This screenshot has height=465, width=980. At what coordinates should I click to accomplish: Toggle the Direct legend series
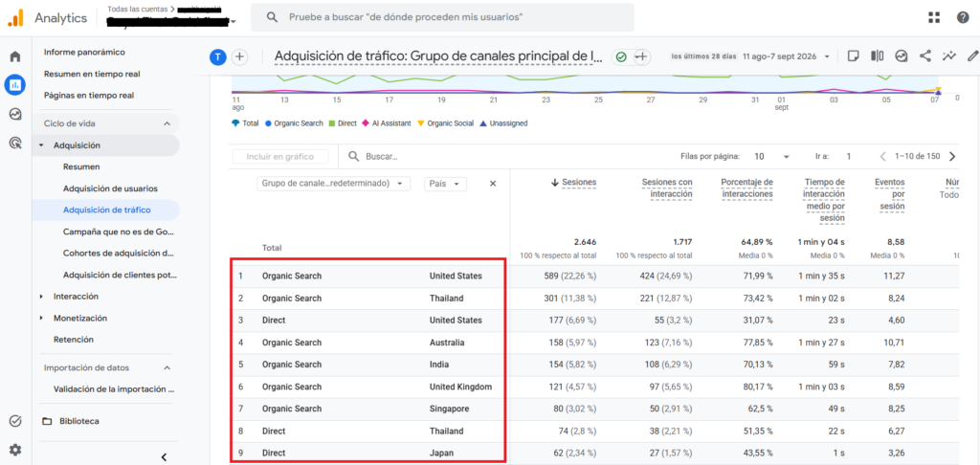pos(344,123)
